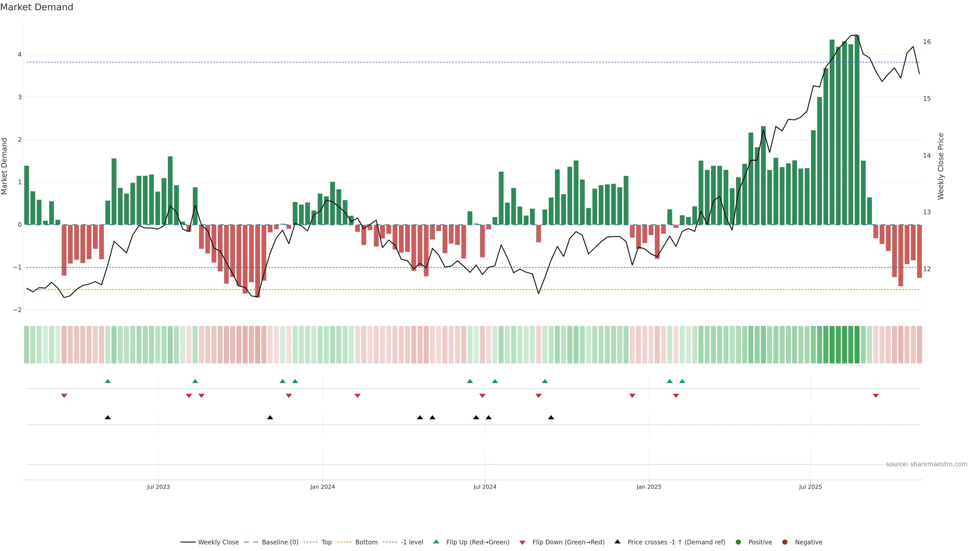The height and width of the screenshot is (551, 980).
Task: Toggle the -1 level legend entry
Action: pyautogui.click(x=412, y=542)
